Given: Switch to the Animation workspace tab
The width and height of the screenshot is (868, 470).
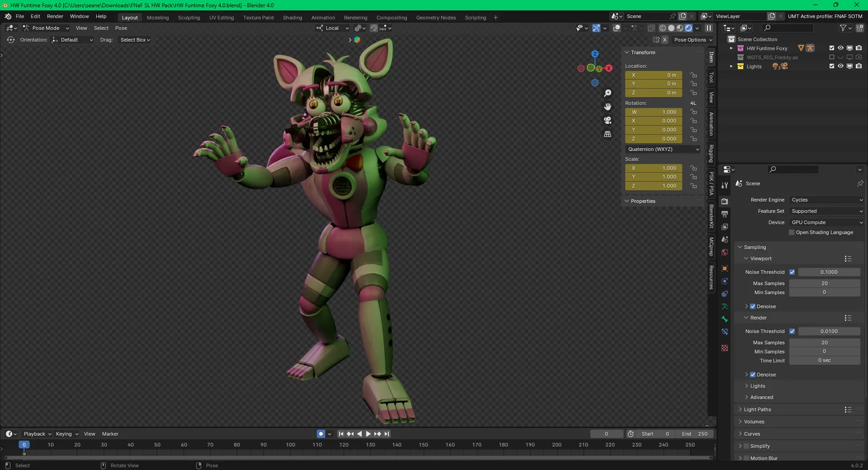Looking at the screenshot, I should click(x=323, y=17).
